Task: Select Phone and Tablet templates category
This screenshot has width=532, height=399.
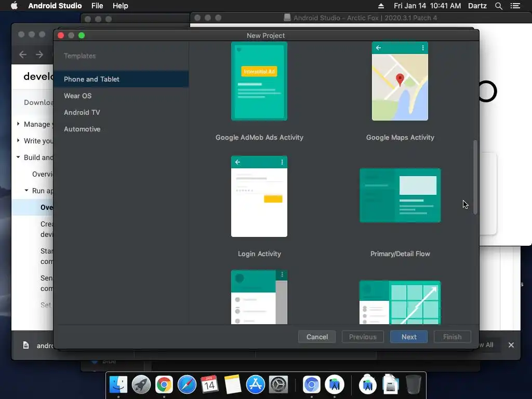Action: [x=121, y=79]
